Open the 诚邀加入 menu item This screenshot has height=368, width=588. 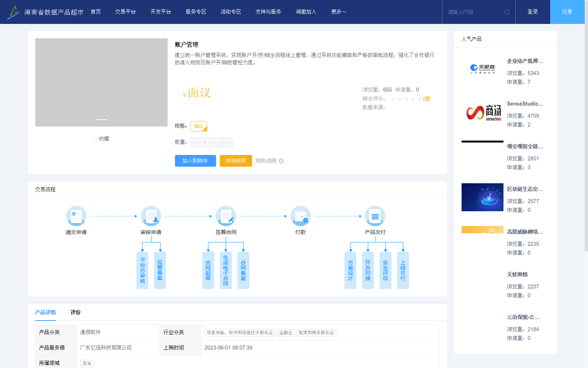tap(306, 12)
